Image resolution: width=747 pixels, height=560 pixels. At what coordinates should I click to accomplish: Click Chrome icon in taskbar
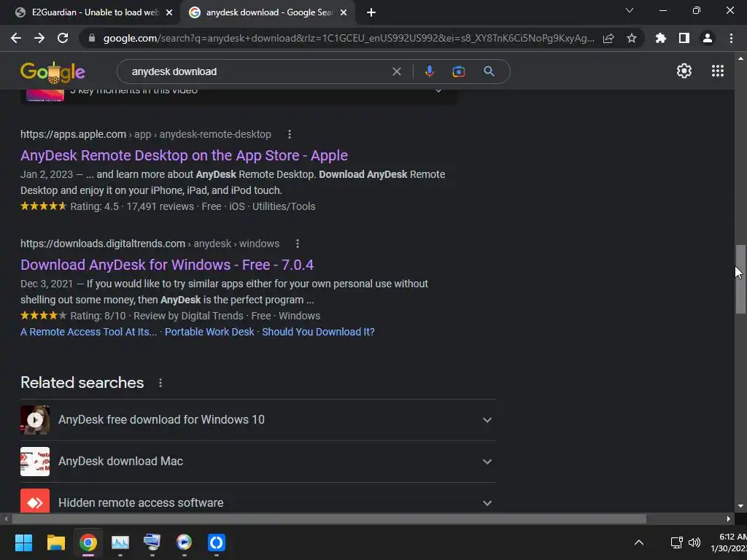(x=88, y=542)
